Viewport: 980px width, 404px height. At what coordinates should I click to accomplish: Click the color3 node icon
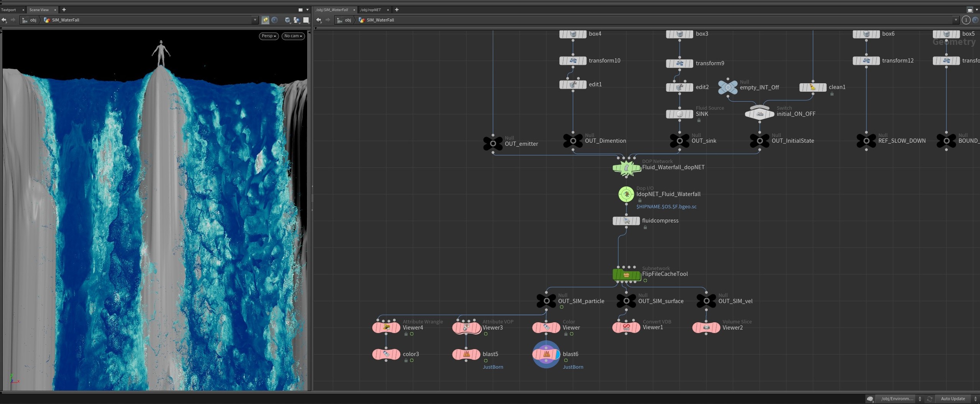click(386, 355)
